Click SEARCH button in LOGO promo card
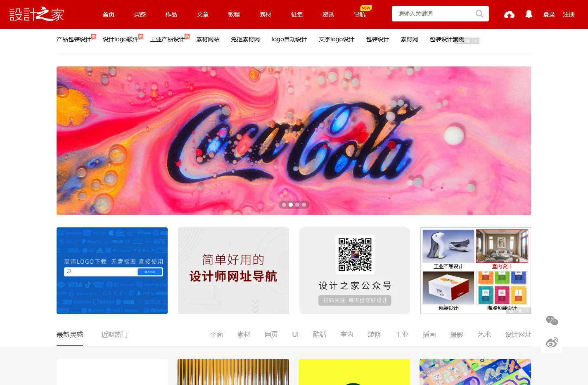 pos(150,272)
